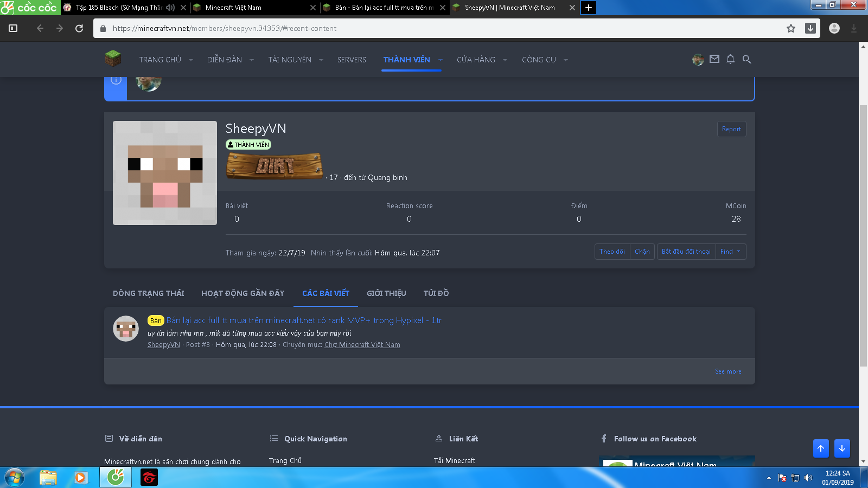Open the Trang Chủ footer link
This screenshot has height=488, width=868.
tap(285, 461)
